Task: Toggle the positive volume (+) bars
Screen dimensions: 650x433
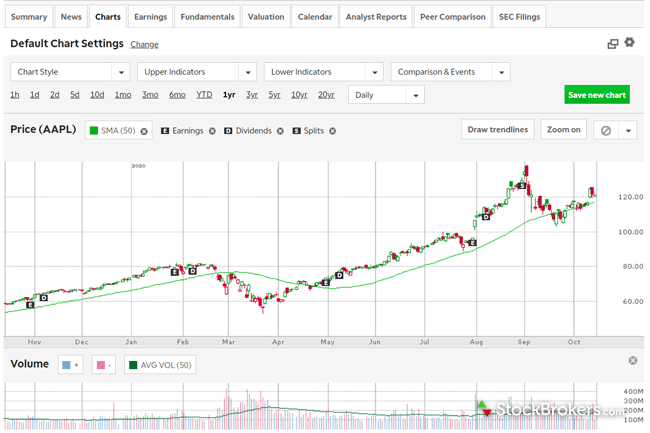Action: 71,365
